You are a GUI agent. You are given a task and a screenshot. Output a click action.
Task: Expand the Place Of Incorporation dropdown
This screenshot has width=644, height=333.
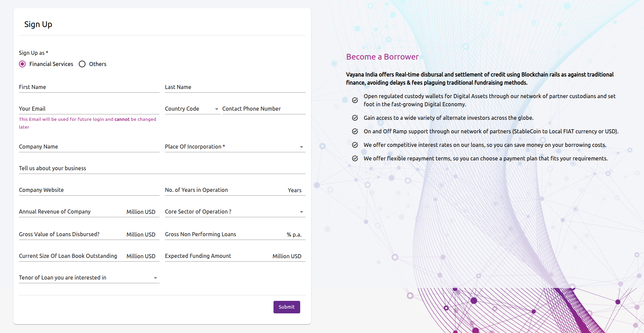[235, 147]
